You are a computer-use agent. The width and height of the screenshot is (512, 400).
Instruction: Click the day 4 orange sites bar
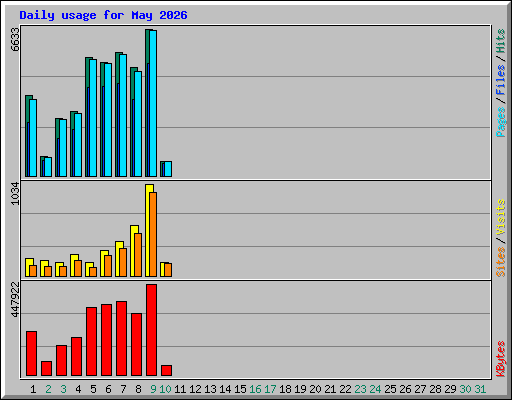coord(78,268)
